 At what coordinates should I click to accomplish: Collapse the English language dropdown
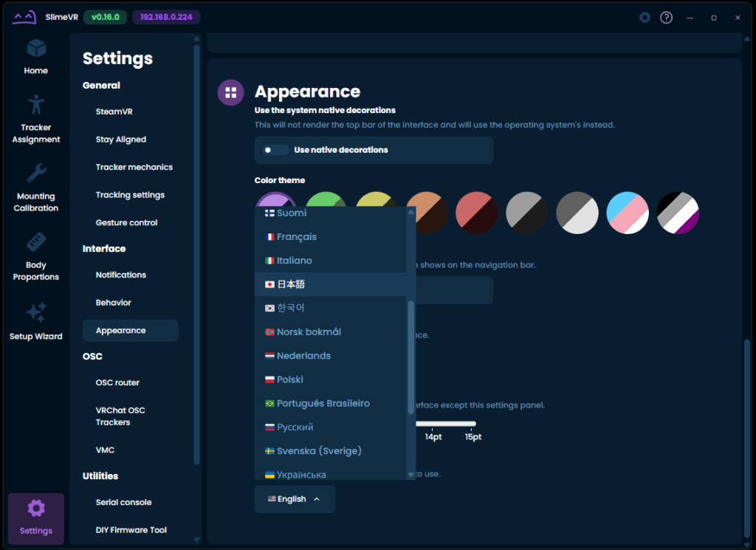295,499
